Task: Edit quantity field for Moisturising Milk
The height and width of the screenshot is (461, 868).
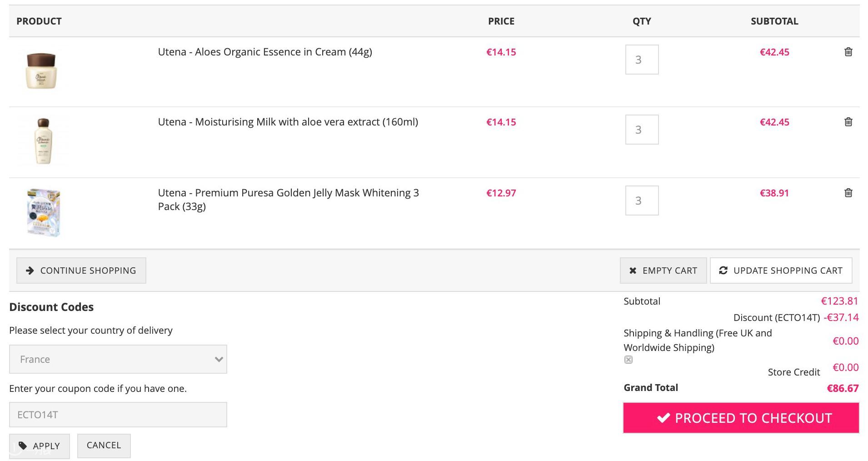Action: pyautogui.click(x=642, y=130)
